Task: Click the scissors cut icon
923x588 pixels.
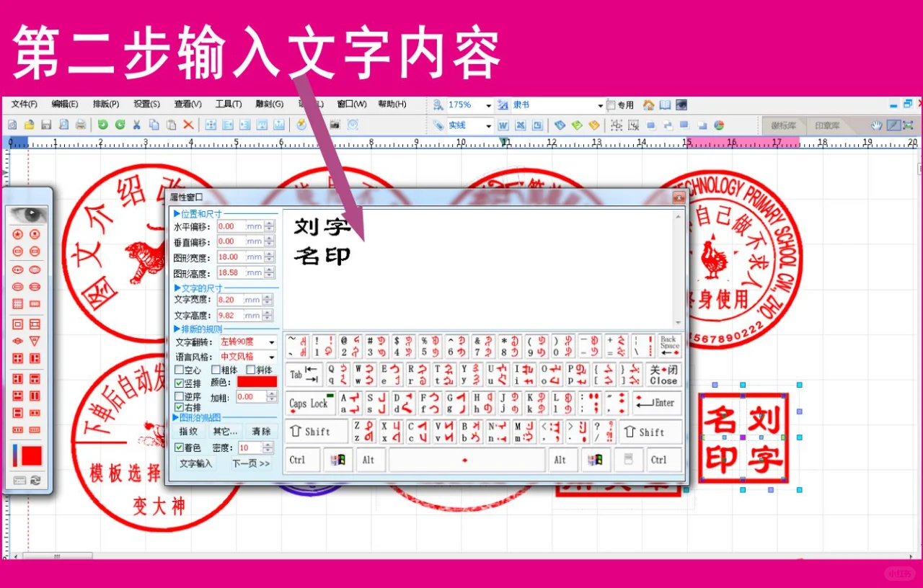Action: [x=137, y=124]
